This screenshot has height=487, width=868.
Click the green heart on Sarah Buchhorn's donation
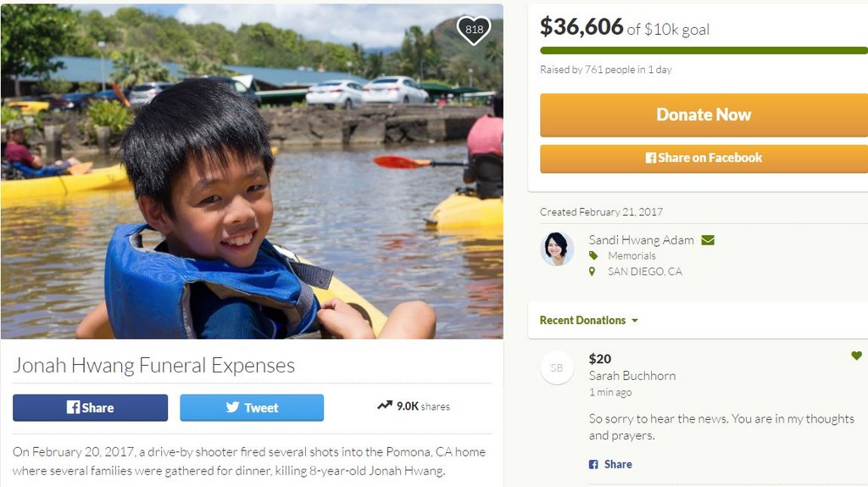click(x=856, y=356)
